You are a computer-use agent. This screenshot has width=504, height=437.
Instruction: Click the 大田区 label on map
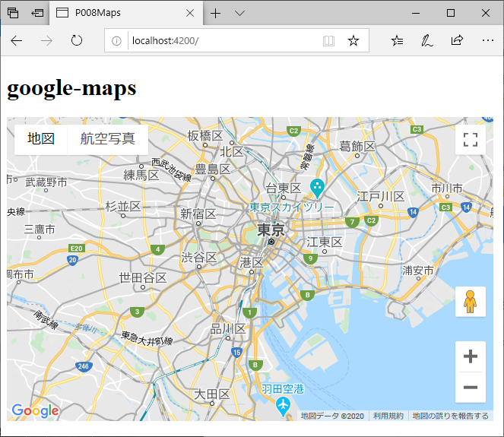212,394
